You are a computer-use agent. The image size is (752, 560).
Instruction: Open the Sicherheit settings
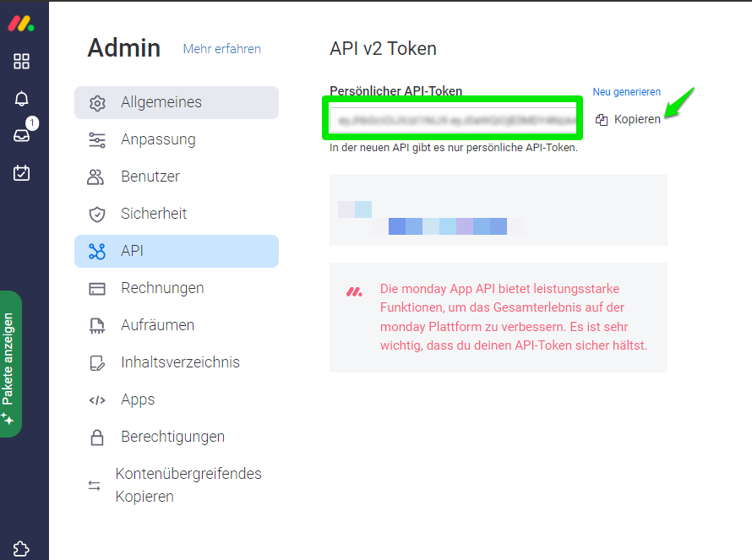point(177,214)
